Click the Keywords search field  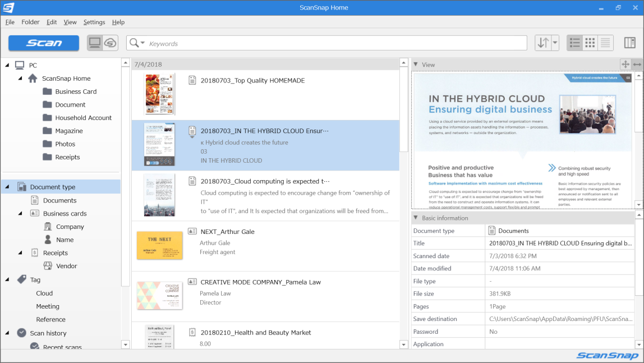click(x=337, y=43)
